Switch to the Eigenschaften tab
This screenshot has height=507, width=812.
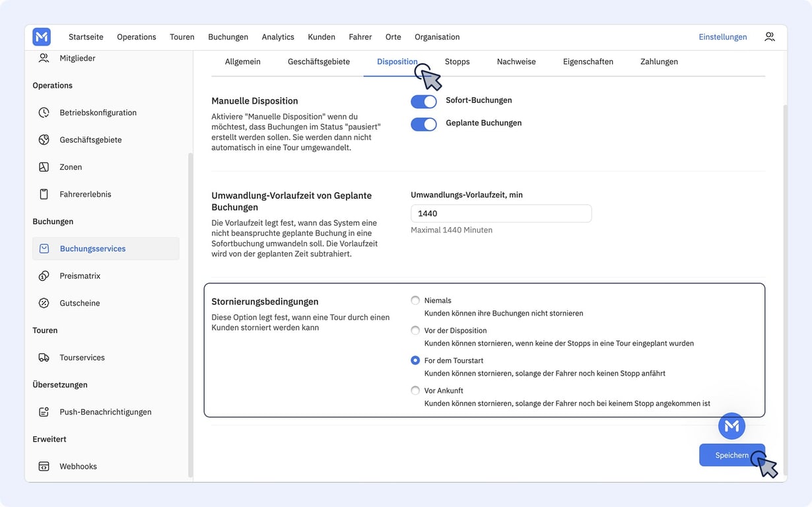tap(588, 61)
